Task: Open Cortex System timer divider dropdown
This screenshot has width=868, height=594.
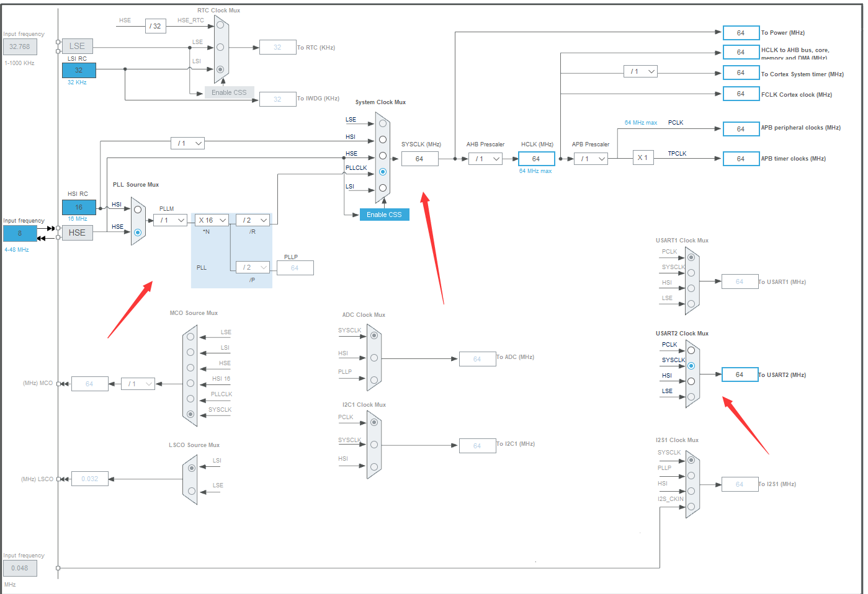Action: (640, 71)
